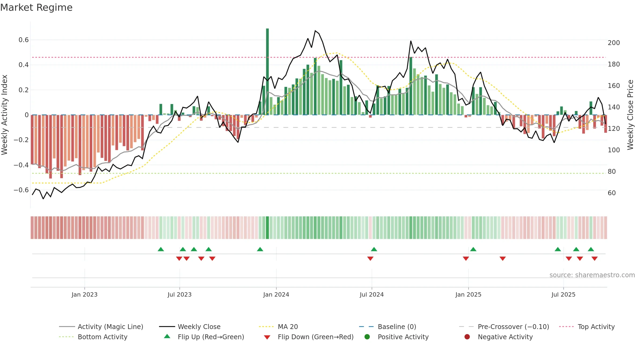Click the 160 tick on the price axis
The width and height of the screenshot is (644, 362).
click(x=614, y=86)
